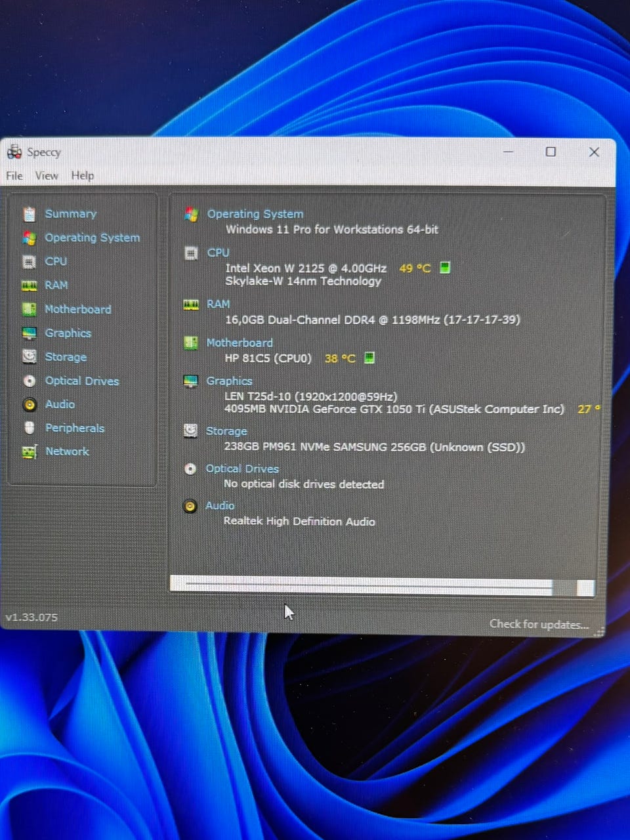Select Operating System in the sidebar
This screenshot has width=630, height=840.
point(92,238)
